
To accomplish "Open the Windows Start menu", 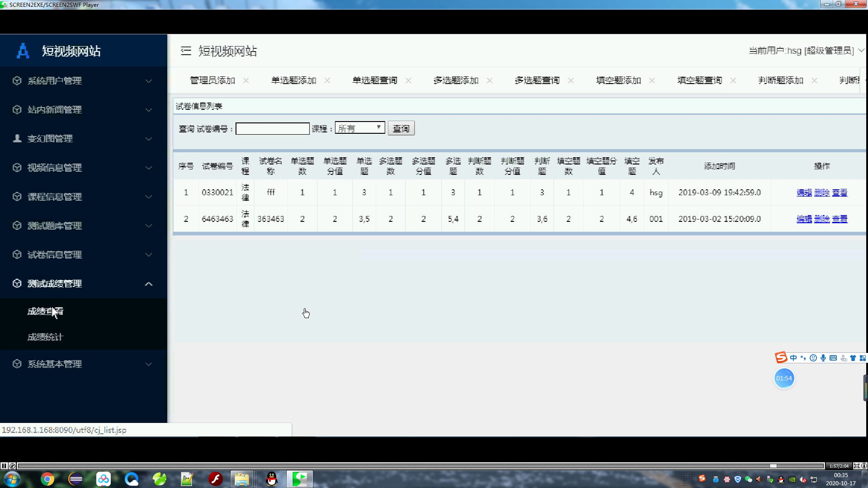I will click(x=12, y=479).
